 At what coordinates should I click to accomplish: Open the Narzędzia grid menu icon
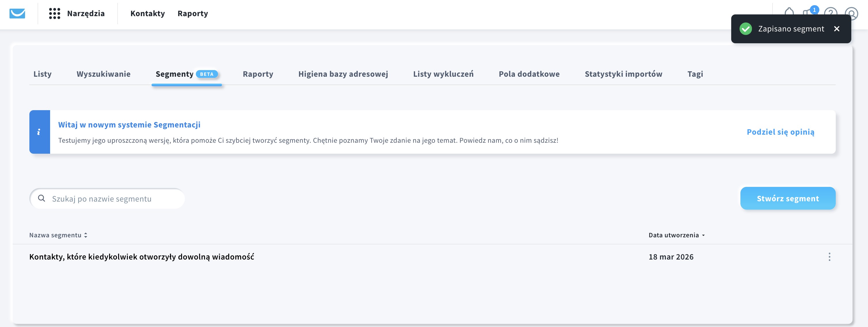tap(55, 14)
